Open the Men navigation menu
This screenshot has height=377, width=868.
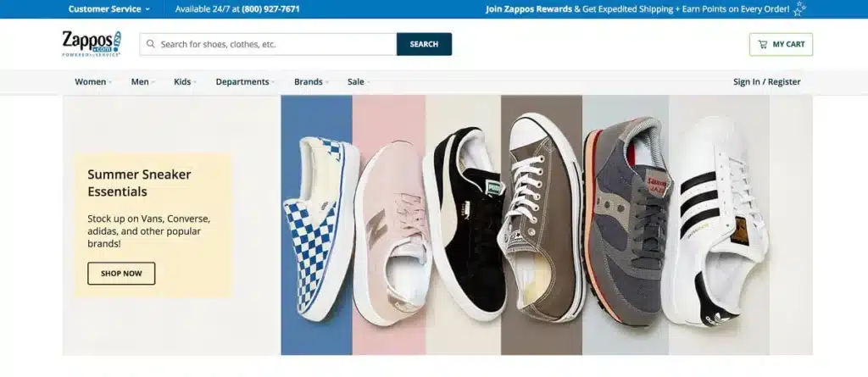pos(142,82)
